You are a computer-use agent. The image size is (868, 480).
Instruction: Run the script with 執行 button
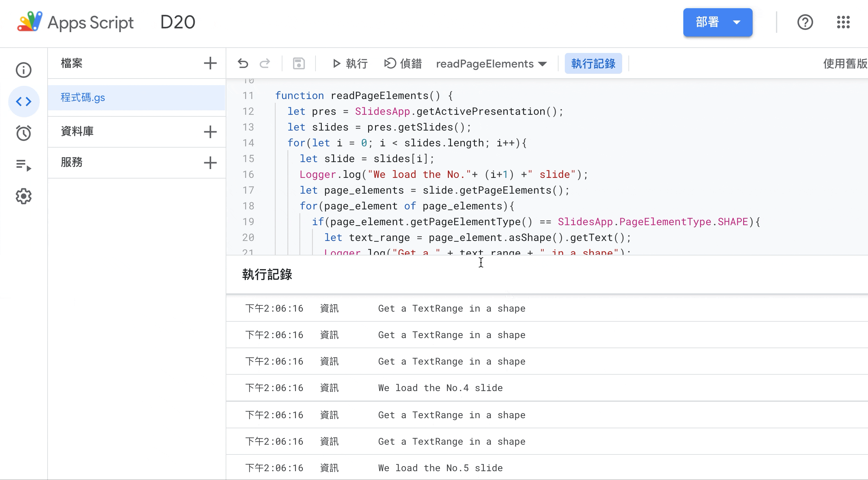pos(350,63)
